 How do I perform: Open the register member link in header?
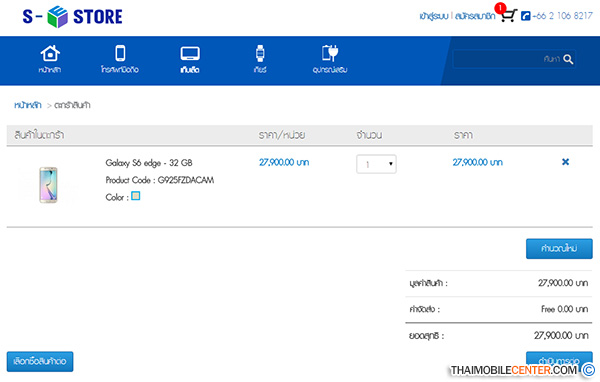point(475,16)
